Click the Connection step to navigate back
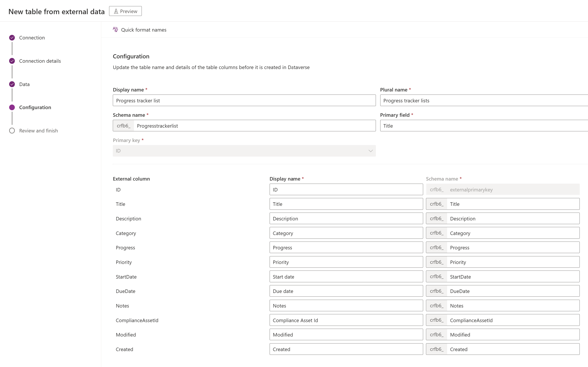The width and height of the screenshot is (588, 367). 32,37
